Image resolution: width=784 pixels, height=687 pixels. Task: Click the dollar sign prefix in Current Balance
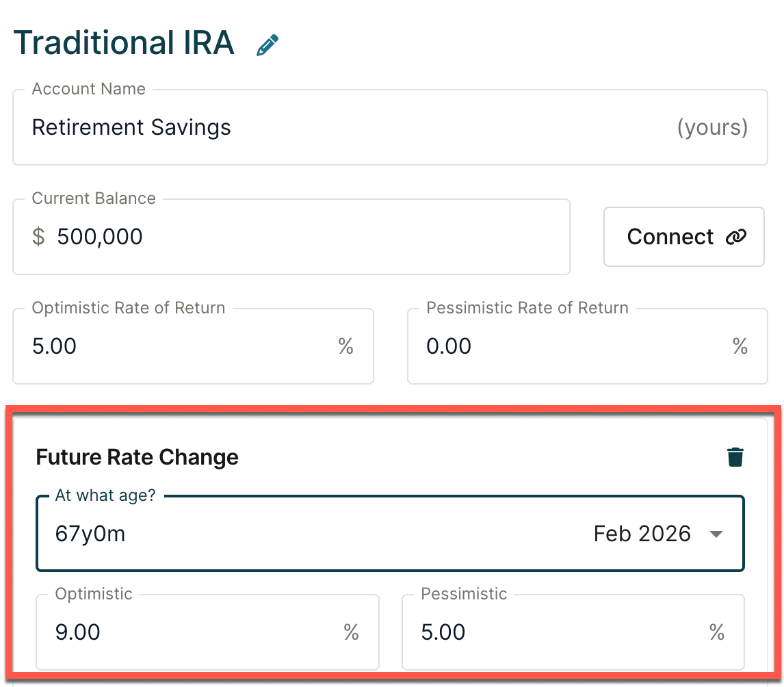38,237
